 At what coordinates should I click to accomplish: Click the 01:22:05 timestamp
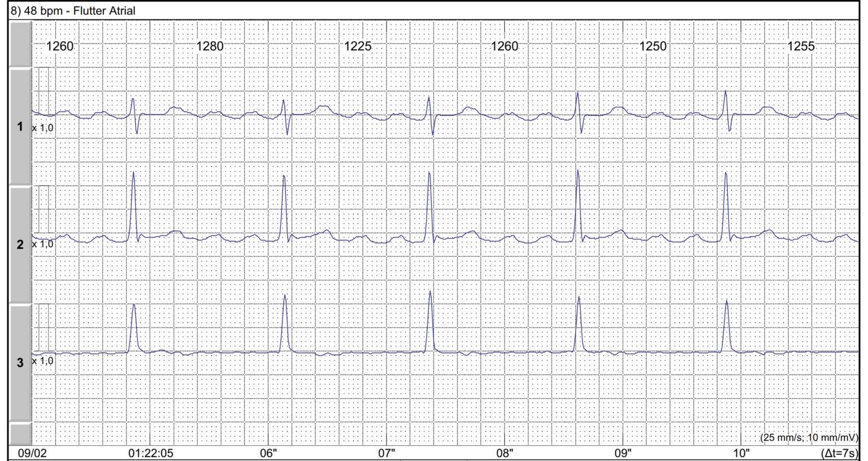point(152,453)
